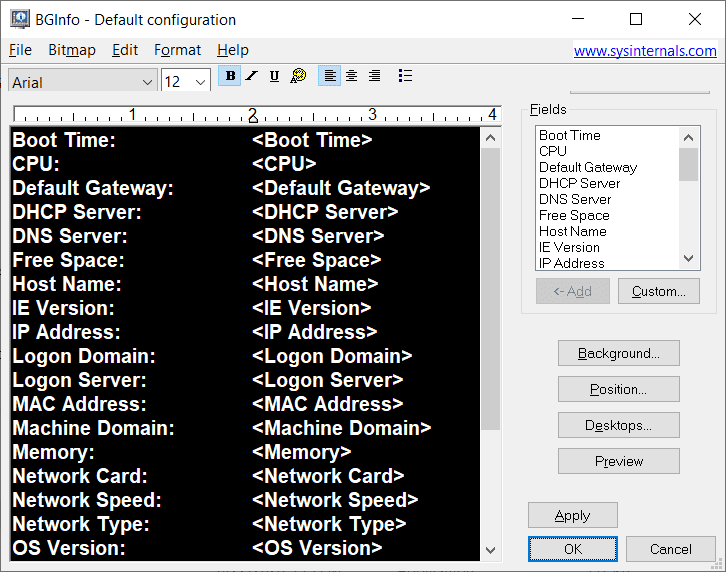The image size is (726, 572).
Task: Open the Background... settings
Action: 619,353
